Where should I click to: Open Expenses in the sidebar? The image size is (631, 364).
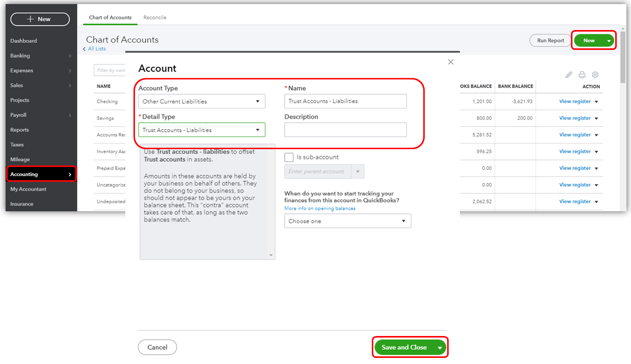[41, 70]
